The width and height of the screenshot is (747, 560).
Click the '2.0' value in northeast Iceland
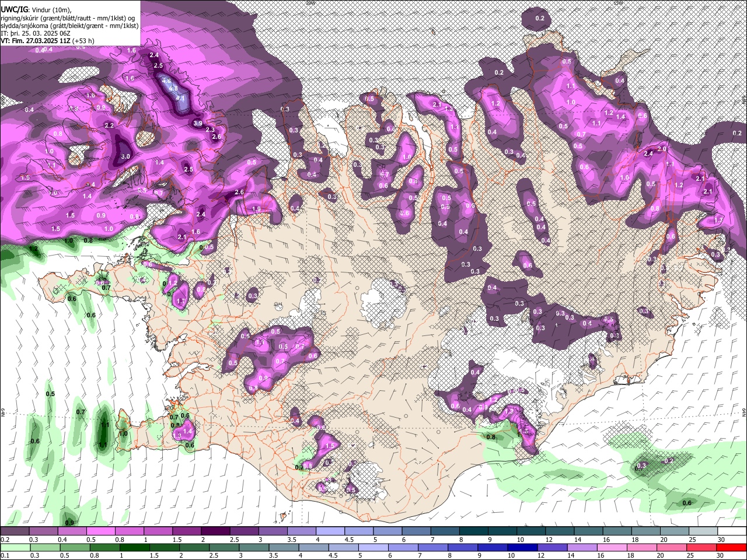point(662,149)
